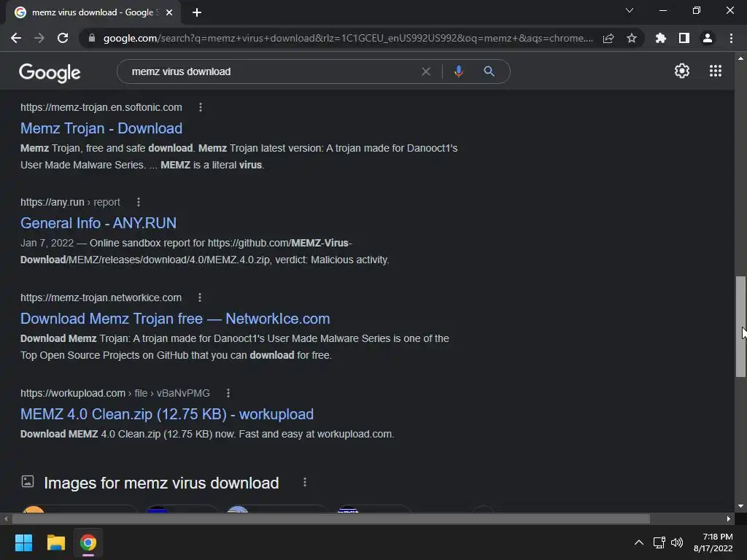Click the images section icon
The width and height of the screenshot is (747, 560).
click(x=28, y=481)
